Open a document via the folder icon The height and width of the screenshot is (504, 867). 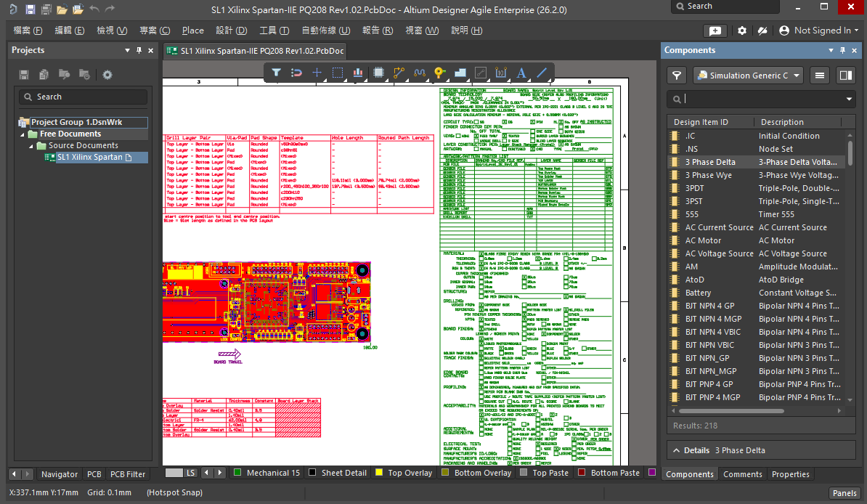pyautogui.click(x=62, y=9)
